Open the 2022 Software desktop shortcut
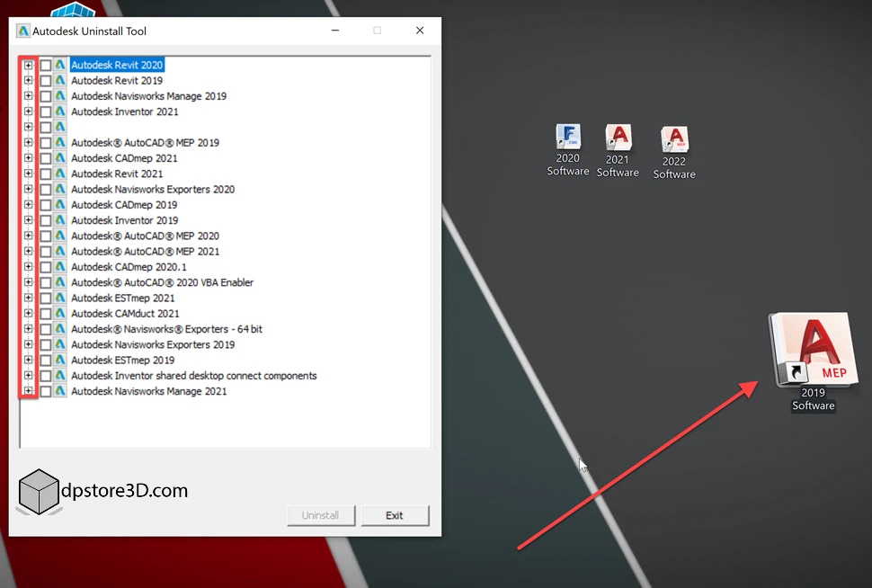The height and width of the screenshot is (588, 872). (x=674, y=153)
